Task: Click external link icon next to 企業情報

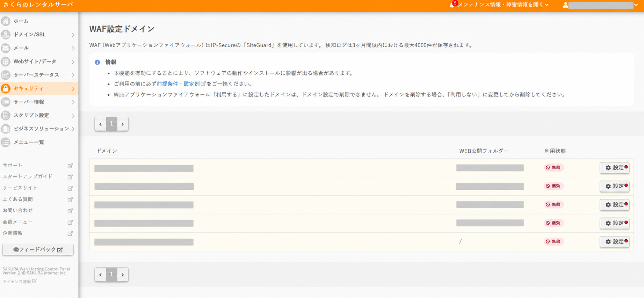Action: (70, 233)
